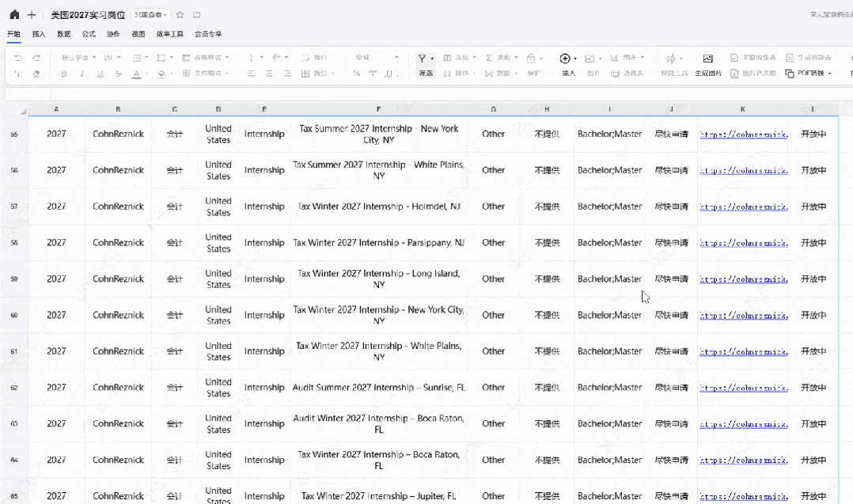Click the undo arrow

click(18, 58)
